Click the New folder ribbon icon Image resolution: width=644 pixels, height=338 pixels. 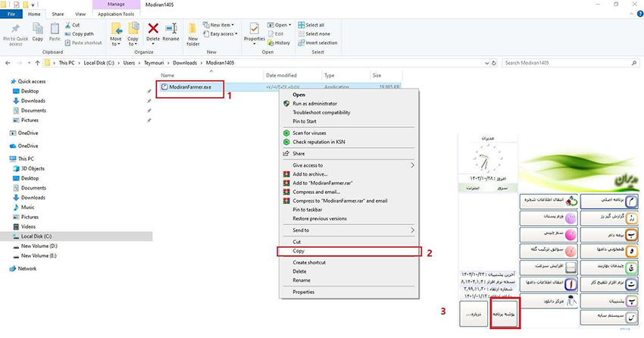(193, 31)
